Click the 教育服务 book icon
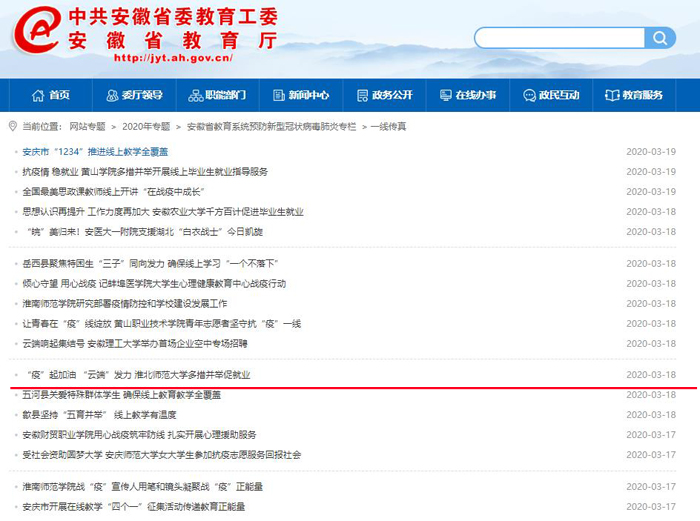 pyautogui.click(x=611, y=95)
